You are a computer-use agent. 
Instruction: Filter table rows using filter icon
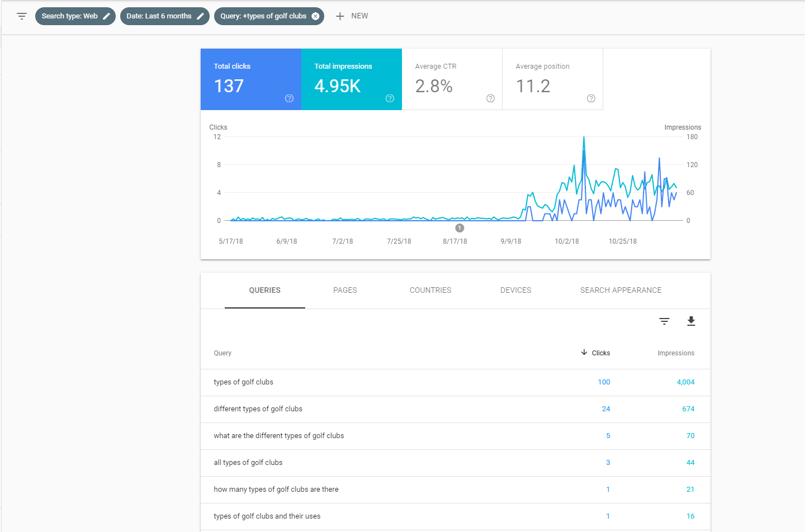(x=664, y=321)
